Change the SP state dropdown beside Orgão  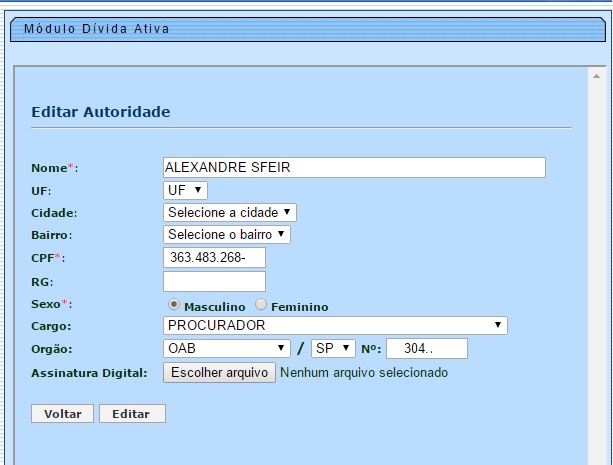click(333, 348)
